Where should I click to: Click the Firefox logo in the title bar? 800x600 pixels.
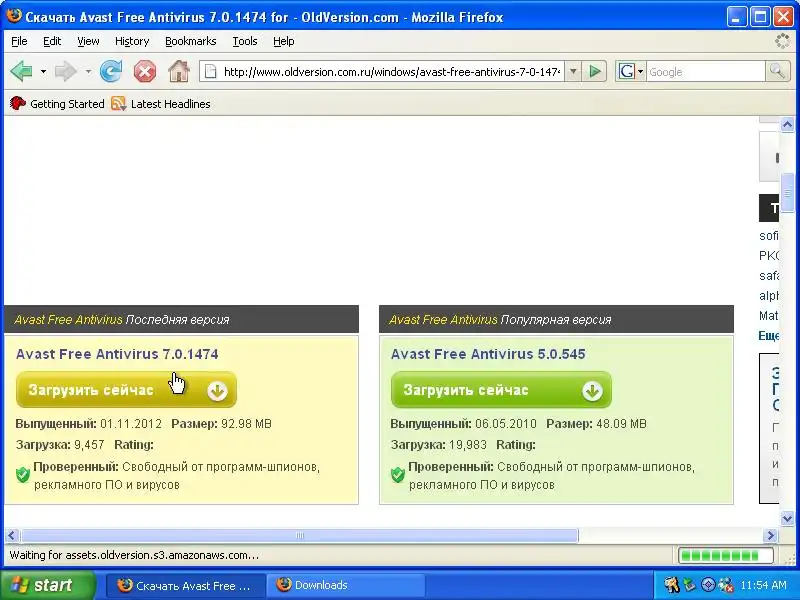[14, 16]
